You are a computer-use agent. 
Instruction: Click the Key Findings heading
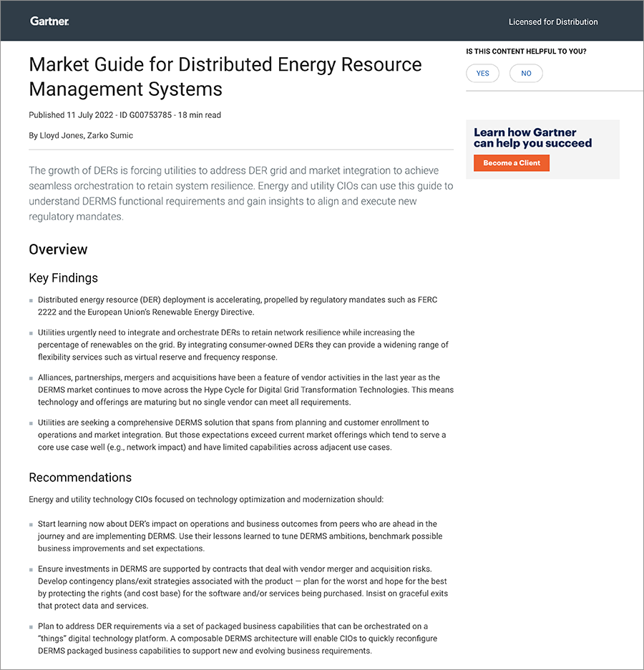click(x=63, y=278)
